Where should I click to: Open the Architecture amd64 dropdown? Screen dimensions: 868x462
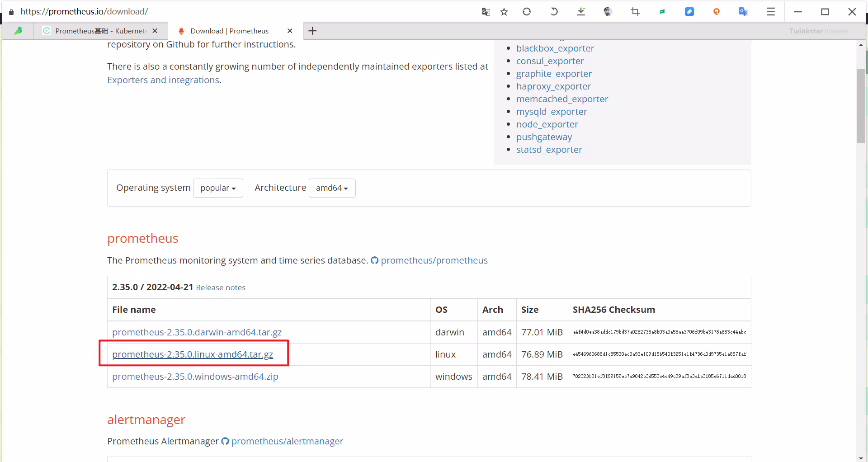coord(332,188)
